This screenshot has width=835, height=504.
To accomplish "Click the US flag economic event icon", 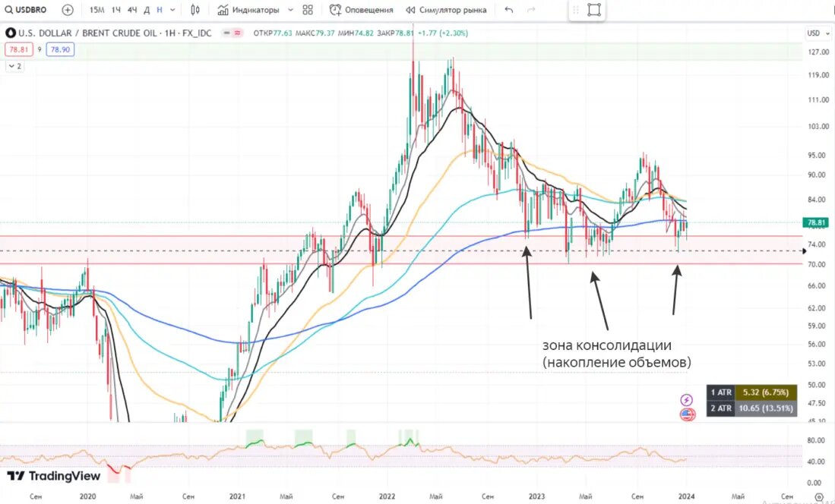I will click(x=688, y=414).
